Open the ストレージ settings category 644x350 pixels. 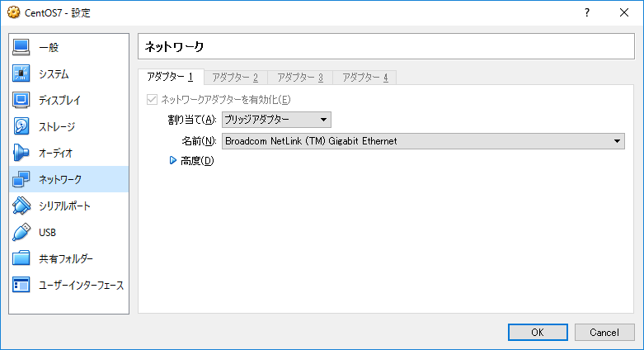68,126
